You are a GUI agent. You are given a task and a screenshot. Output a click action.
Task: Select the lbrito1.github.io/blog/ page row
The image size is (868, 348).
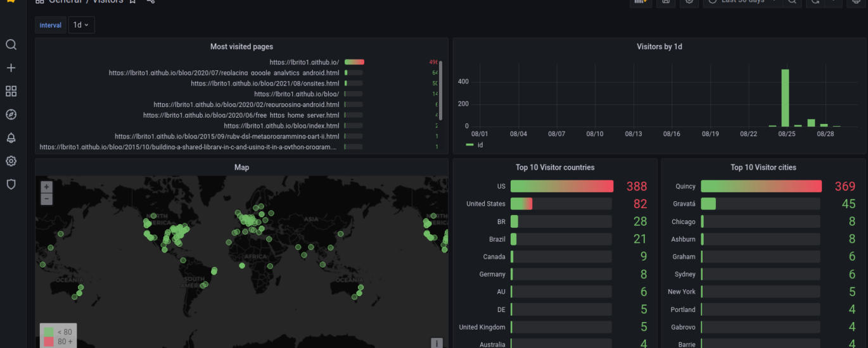297,94
